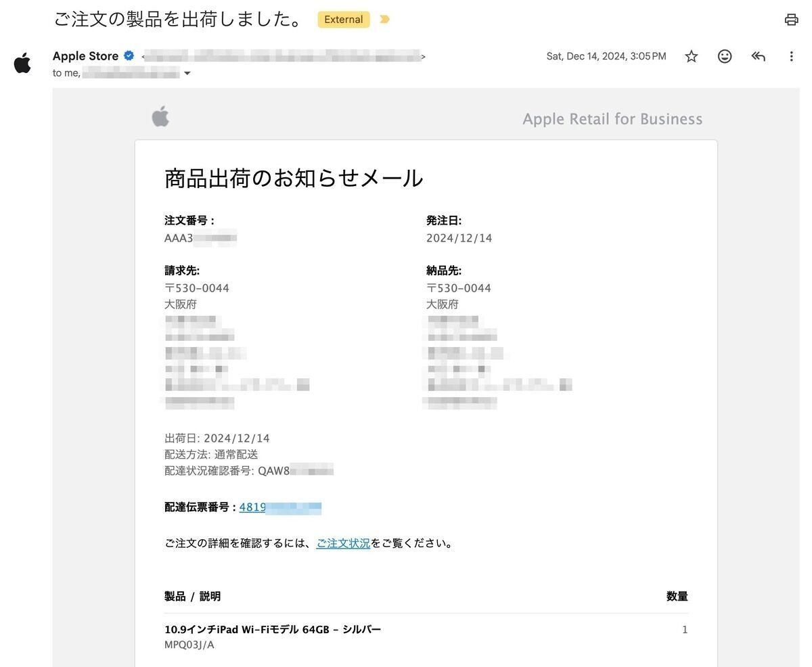Click the date Sat, Dec 14, 2024, 3:05 PM
The width and height of the screenshot is (812, 667).
click(x=606, y=56)
